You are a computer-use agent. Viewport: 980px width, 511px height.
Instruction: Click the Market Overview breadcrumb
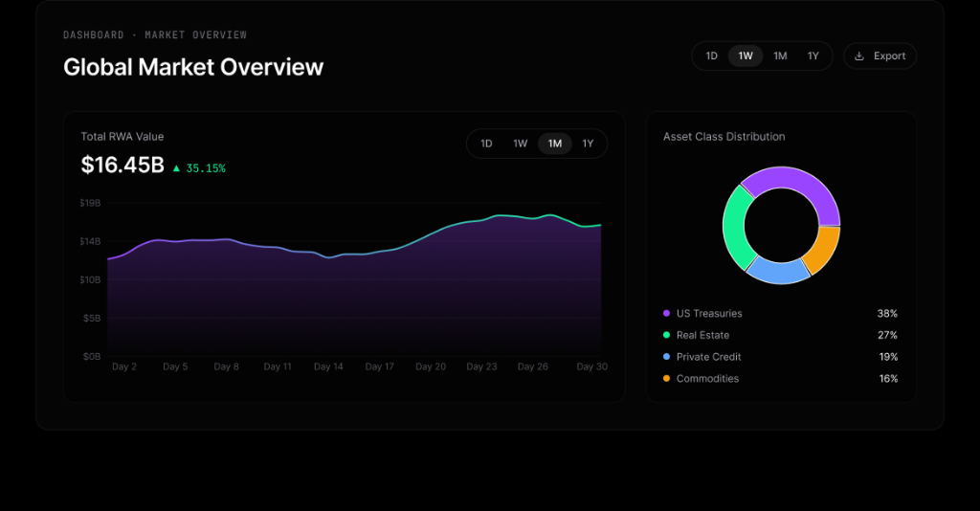195,35
